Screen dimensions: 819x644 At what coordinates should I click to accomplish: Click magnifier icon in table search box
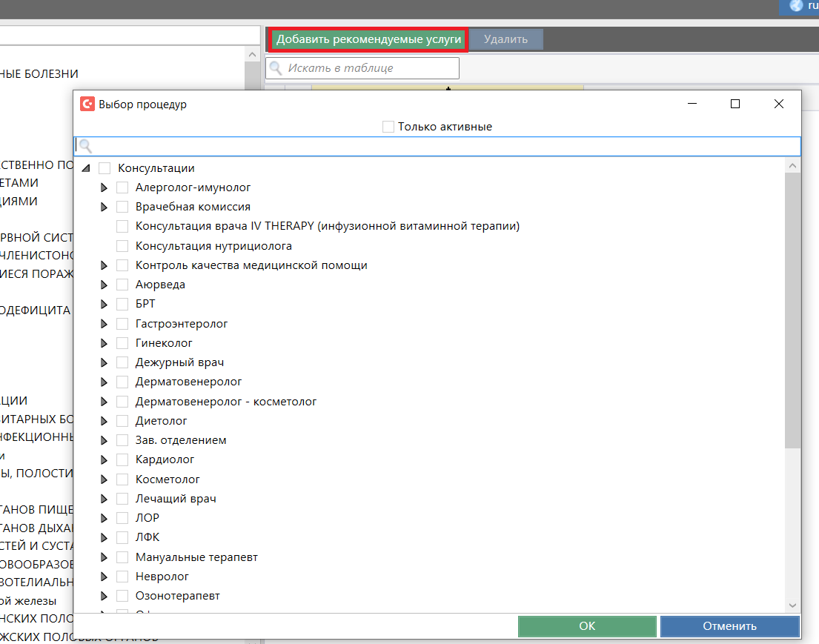(276, 68)
